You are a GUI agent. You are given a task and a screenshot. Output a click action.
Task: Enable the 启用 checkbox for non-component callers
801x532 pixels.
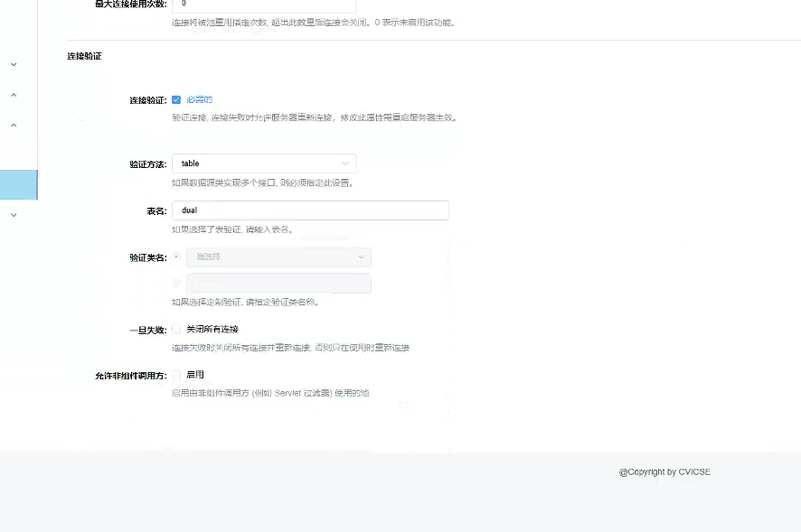tap(177, 373)
